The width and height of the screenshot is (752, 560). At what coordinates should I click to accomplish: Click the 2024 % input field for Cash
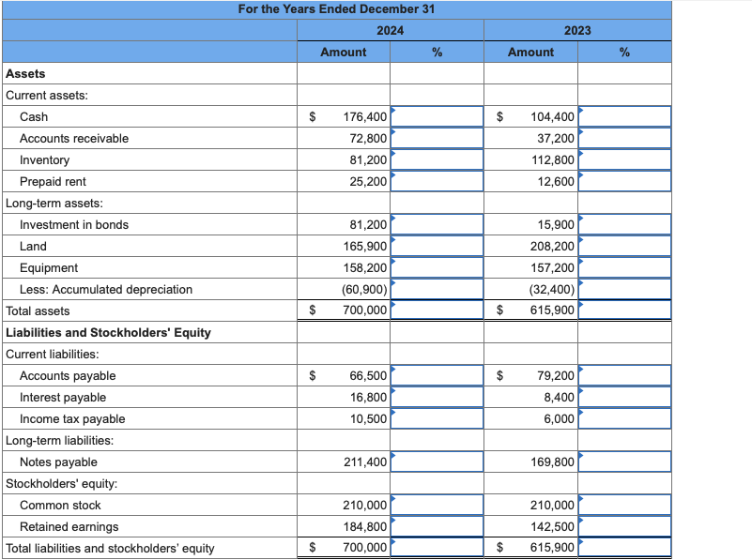437,116
